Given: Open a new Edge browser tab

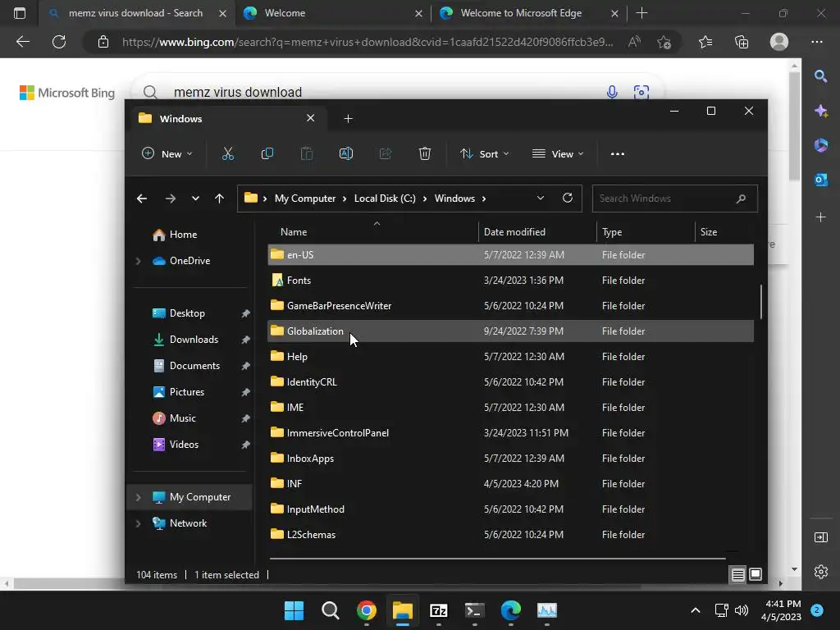Looking at the screenshot, I should tap(641, 13).
